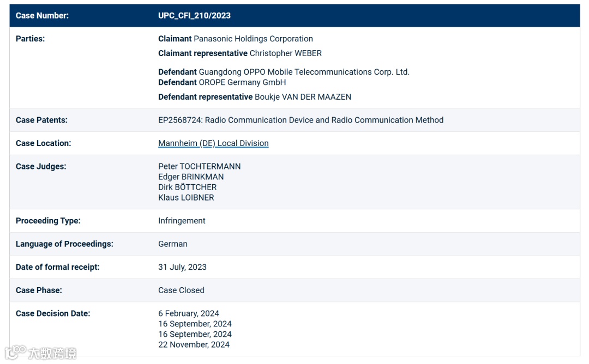The height and width of the screenshot is (364, 589).
Task: Open the Mannheim (DE) Local Division link
Action: pos(213,143)
